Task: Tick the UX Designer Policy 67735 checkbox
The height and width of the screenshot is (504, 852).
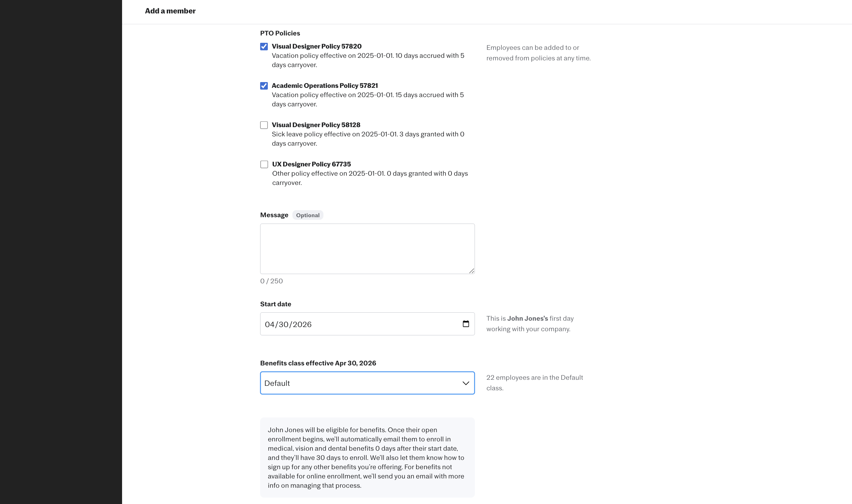Action: pos(264,164)
